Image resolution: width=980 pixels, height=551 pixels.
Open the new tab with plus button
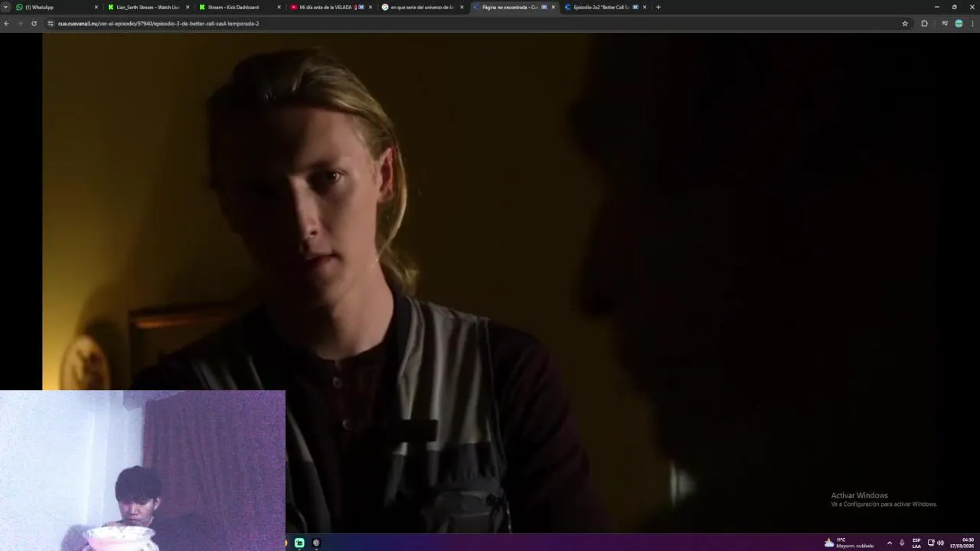(658, 7)
